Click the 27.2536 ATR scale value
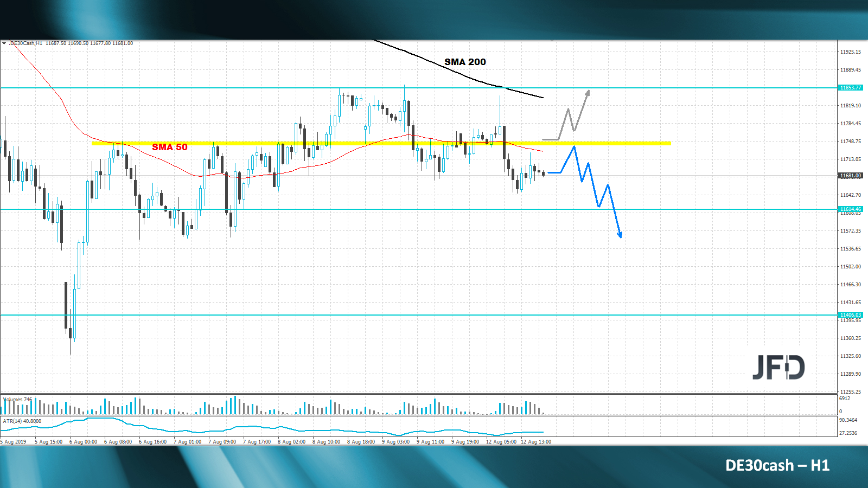The height and width of the screenshot is (488, 868). (848, 433)
